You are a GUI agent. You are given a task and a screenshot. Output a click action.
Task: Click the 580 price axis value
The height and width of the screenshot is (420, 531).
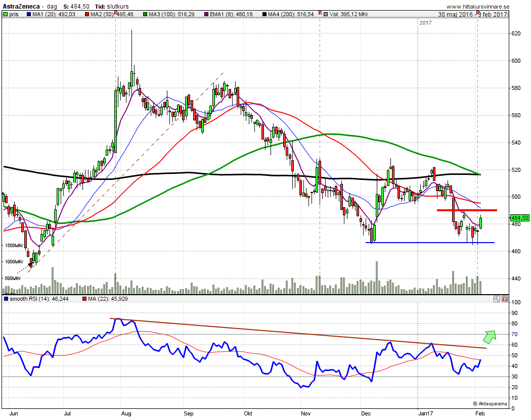(516, 88)
